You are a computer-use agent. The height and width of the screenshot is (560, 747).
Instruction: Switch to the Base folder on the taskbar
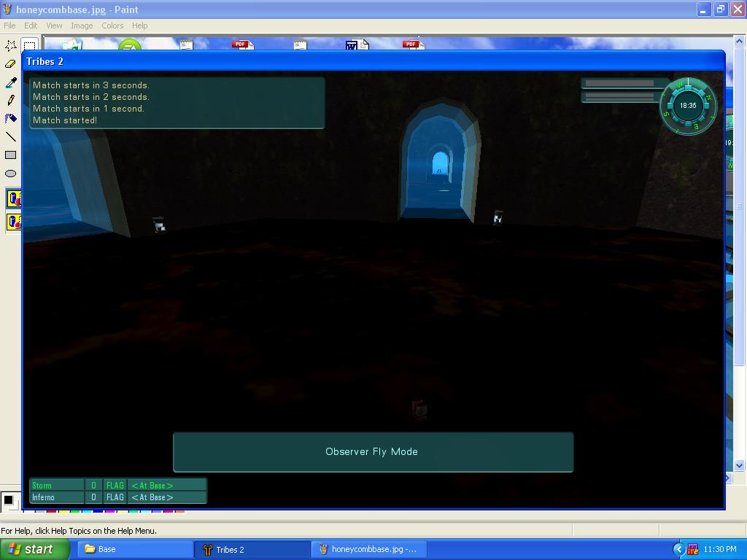pos(134,550)
